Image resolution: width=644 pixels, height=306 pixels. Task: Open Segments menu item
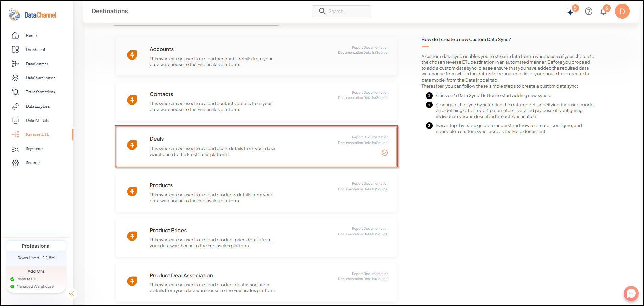[34, 149]
